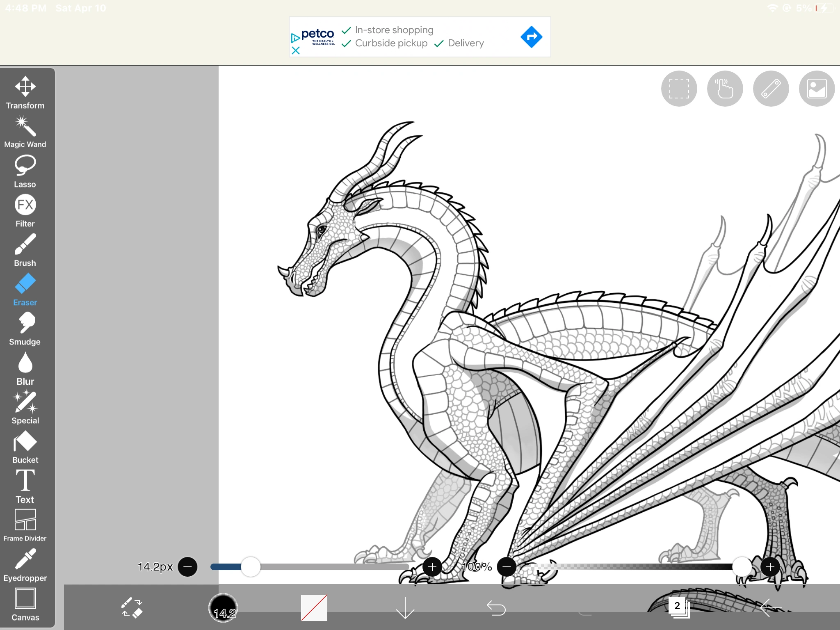
Task: Click the Petco ad directions arrow
Action: [x=531, y=37]
